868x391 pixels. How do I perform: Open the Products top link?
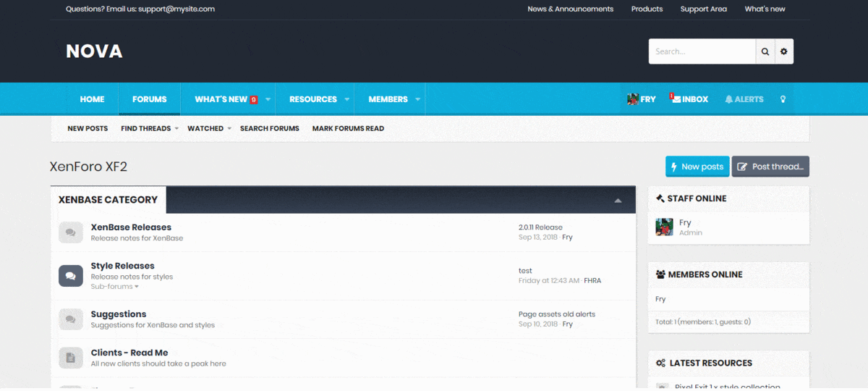click(647, 9)
